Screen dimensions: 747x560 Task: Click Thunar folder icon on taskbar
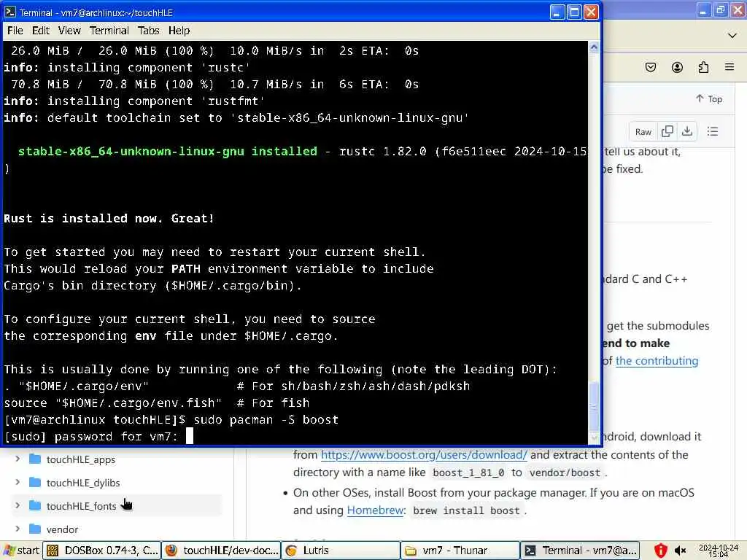coord(410,551)
